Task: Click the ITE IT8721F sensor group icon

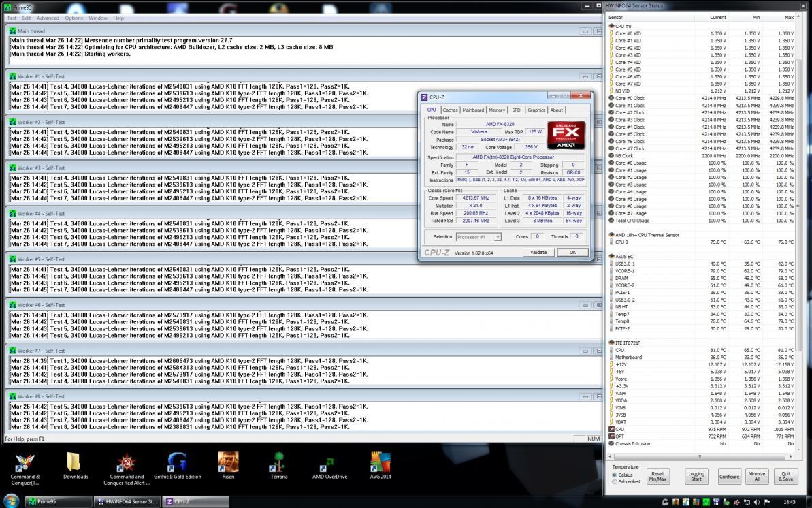Action: [611, 343]
